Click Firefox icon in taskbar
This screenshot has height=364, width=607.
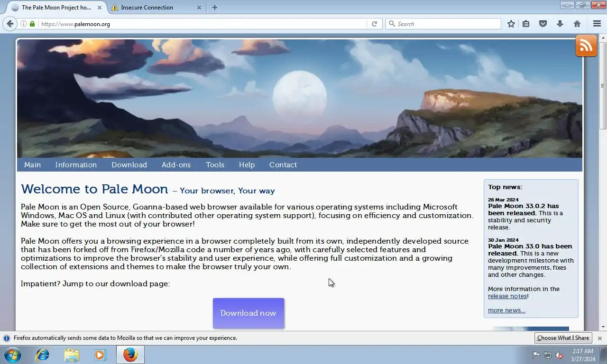coord(130,355)
